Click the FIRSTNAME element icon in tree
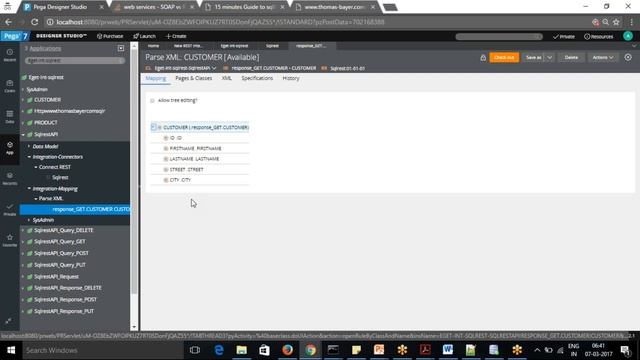The height and width of the screenshot is (360, 640). click(166, 148)
